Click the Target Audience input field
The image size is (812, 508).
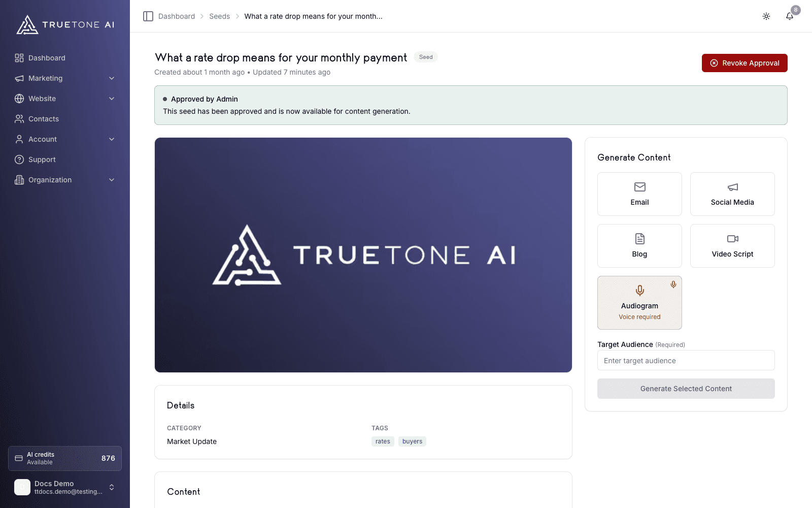(686, 360)
